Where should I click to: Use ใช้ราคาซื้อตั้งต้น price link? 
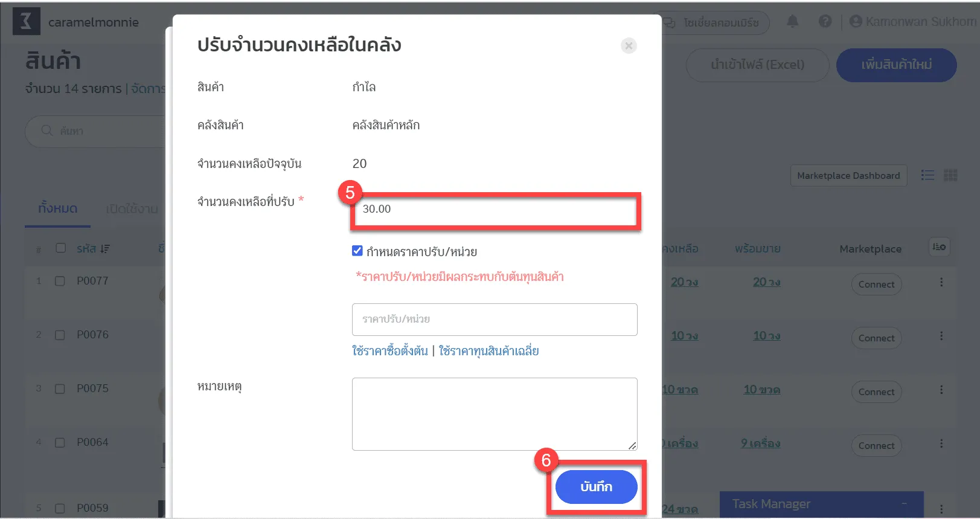(389, 351)
